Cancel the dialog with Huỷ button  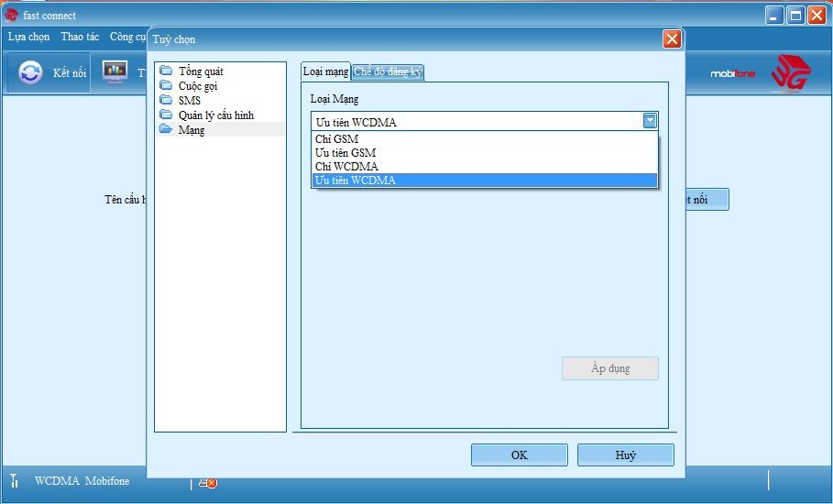click(x=625, y=455)
